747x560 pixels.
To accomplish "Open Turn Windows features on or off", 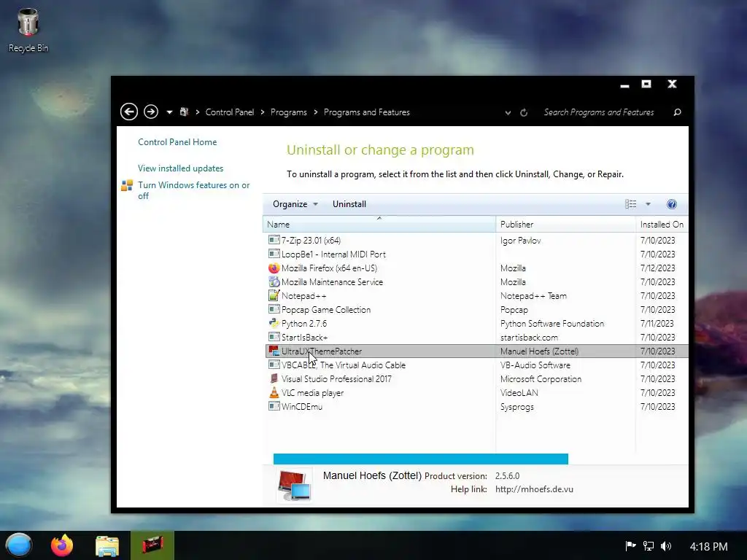I will 194,190.
